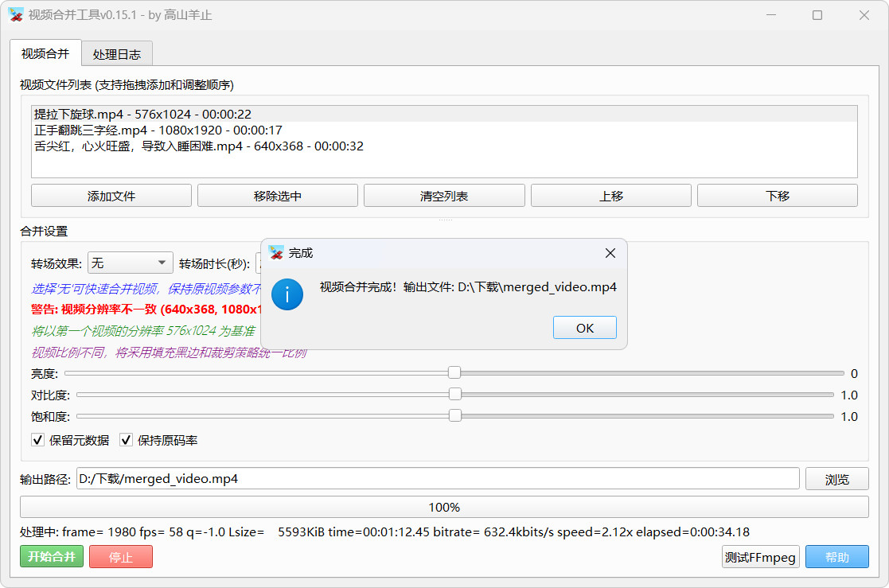Screen dimensions: 889x588
Task: Click the 视频合并完成 dialog message
Action: pyautogui.click(x=468, y=287)
